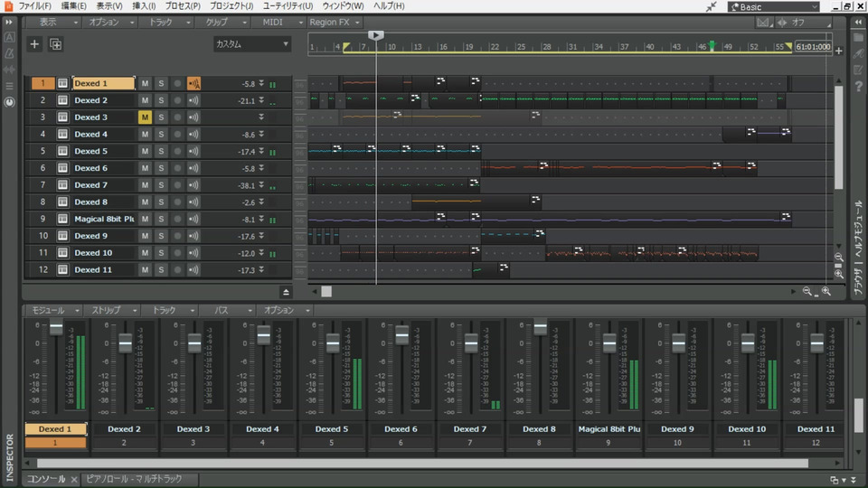Open the カスタム track control dropdown
This screenshot has height=488, width=868.
click(252, 43)
